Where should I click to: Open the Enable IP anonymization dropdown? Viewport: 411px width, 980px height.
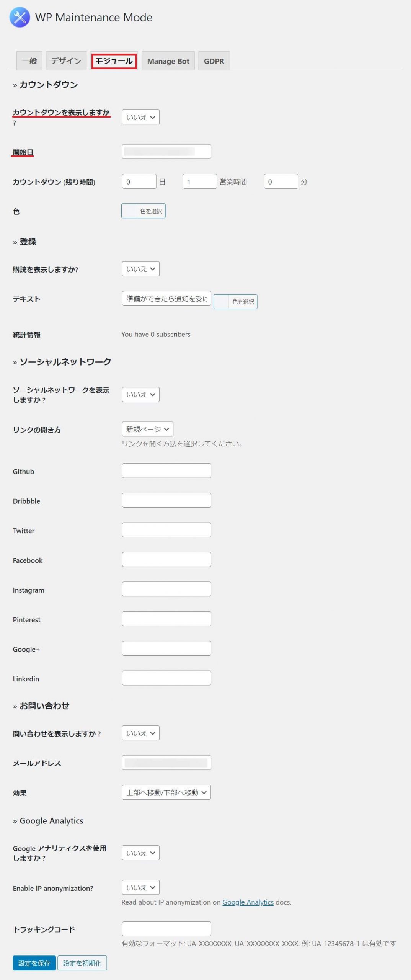[140, 887]
